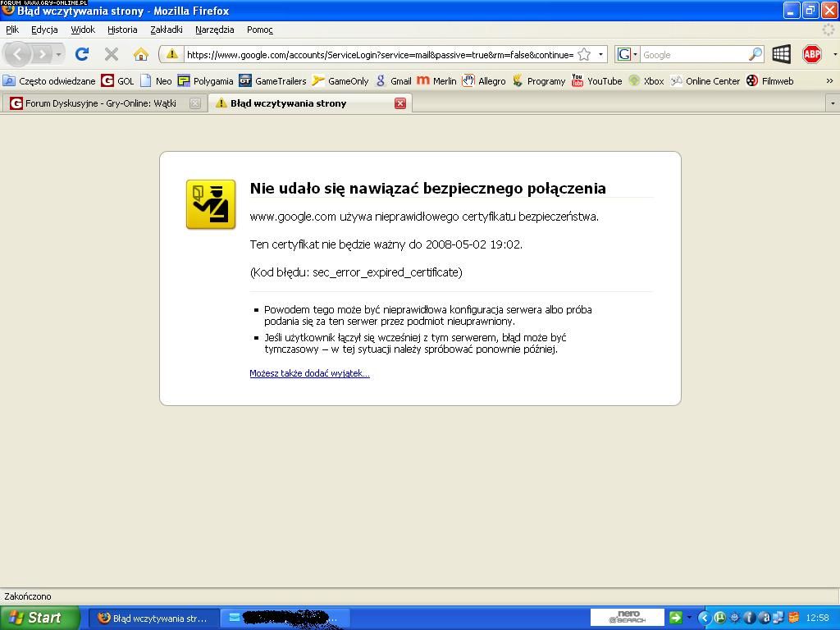Image resolution: width=840 pixels, height=630 pixels.
Task: Show more bookmarks chevron
Action: point(829,80)
